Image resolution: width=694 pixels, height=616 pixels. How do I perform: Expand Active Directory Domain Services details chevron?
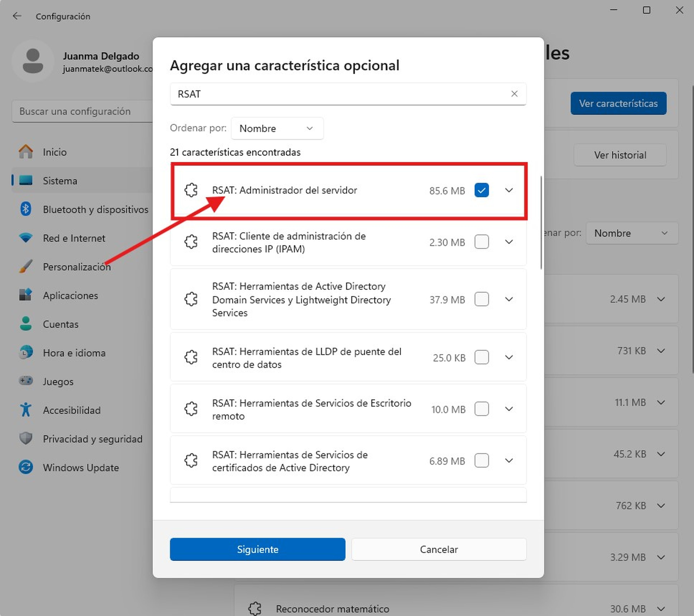coord(509,299)
